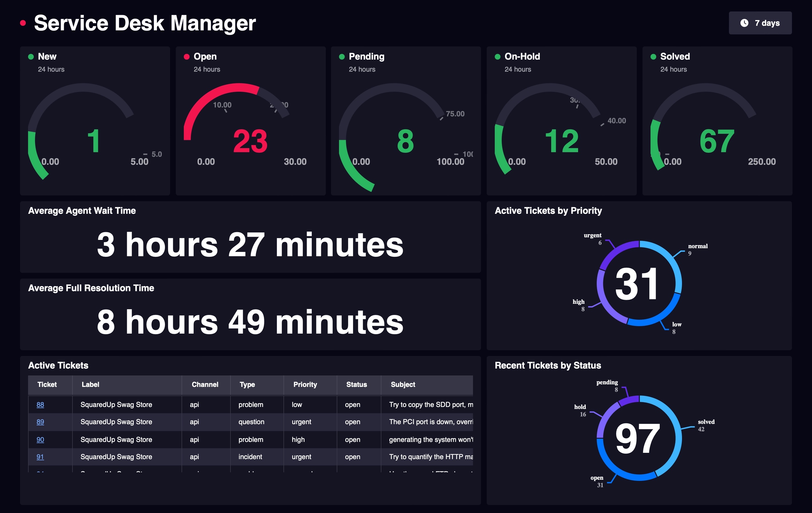Select the solved label in status donut

point(706,422)
